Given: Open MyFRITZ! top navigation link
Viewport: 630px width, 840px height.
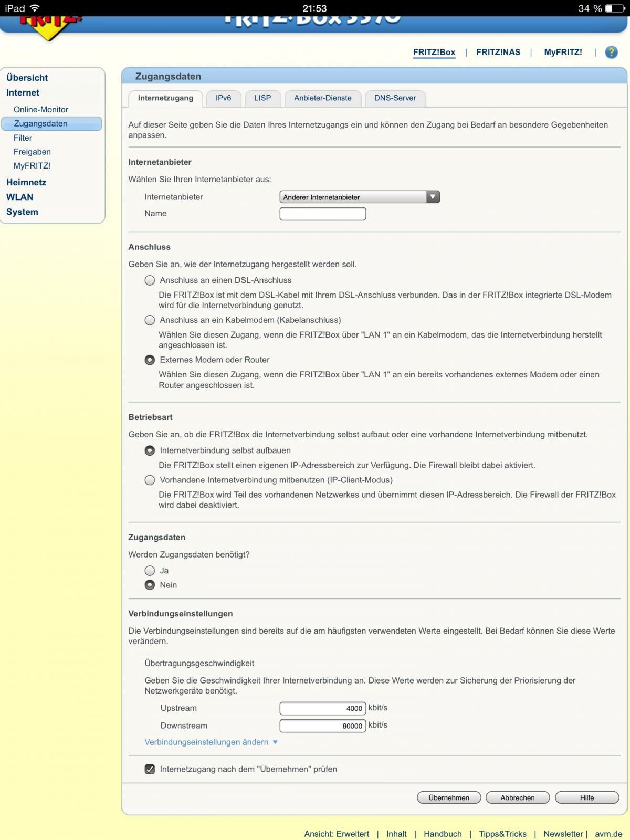Looking at the screenshot, I should [x=563, y=52].
